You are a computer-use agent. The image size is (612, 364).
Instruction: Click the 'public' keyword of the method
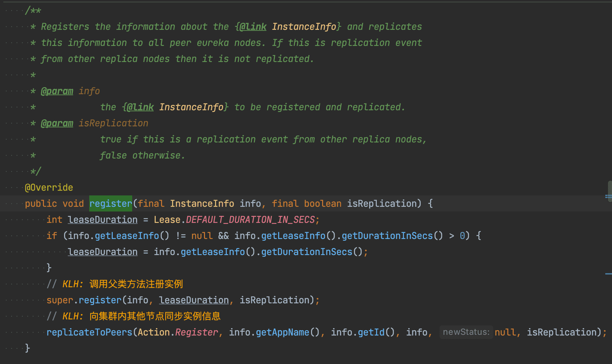tap(41, 203)
